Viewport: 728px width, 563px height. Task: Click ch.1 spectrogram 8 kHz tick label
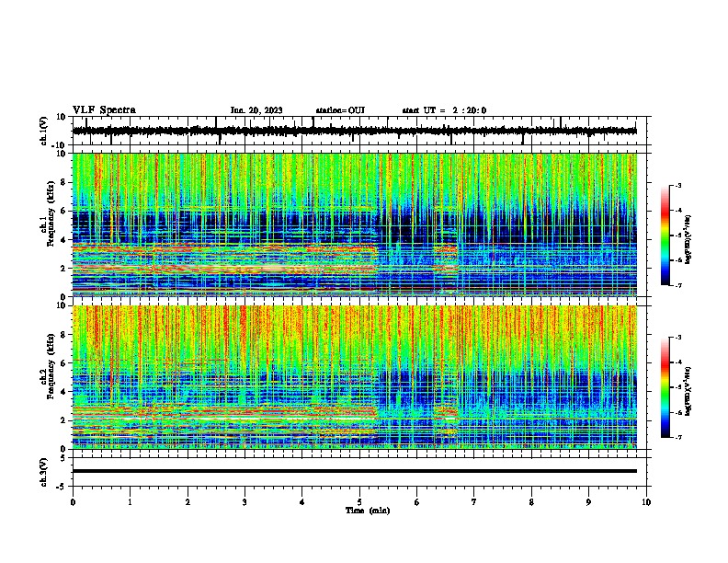(x=64, y=182)
